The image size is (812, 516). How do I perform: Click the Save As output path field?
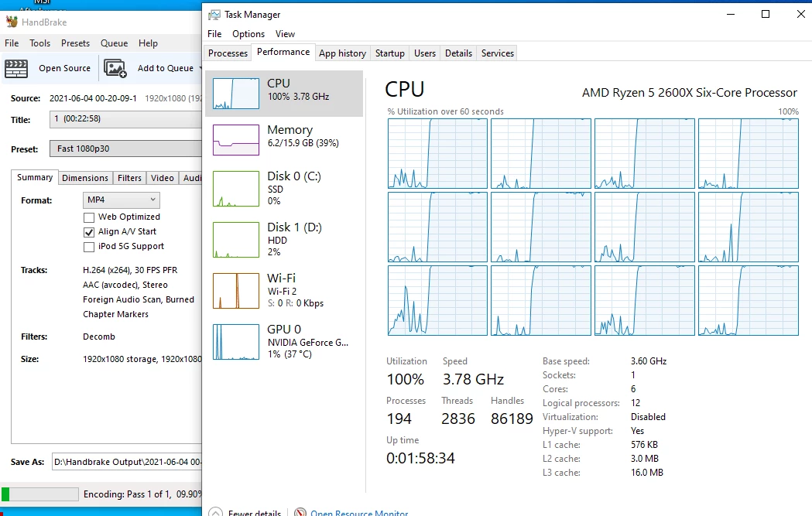pos(127,462)
